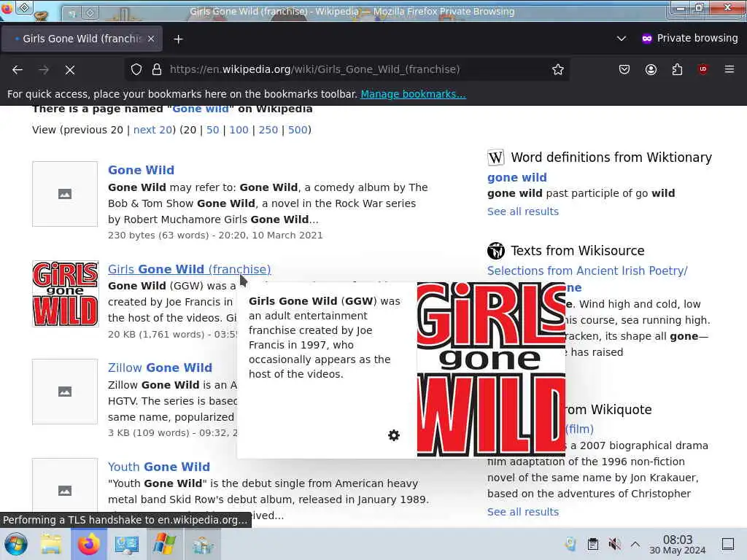
Task: Open the Youth Gone Wild result
Action: pyautogui.click(x=158, y=467)
